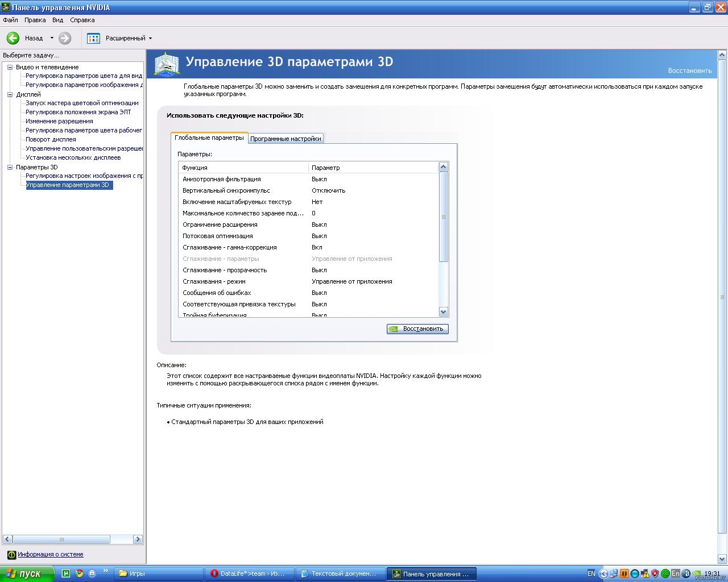This screenshot has height=582, width=728.
Task: Click the orange pause tray icon
Action: click(x=624, y=573)
